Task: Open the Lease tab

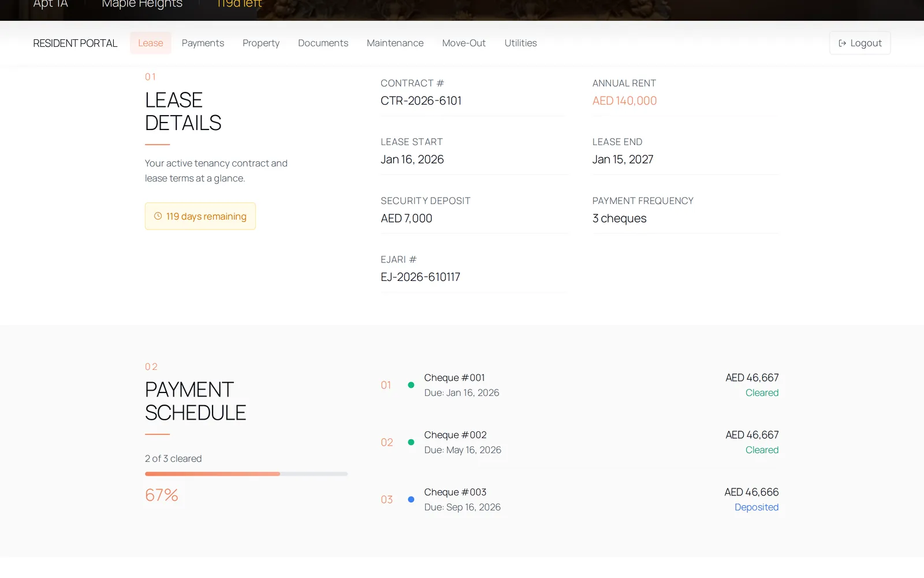Action: [151, 43]
